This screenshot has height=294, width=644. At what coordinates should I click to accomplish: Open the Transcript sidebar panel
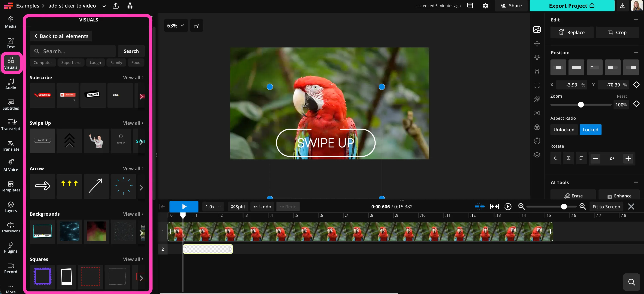coord(11,125)
